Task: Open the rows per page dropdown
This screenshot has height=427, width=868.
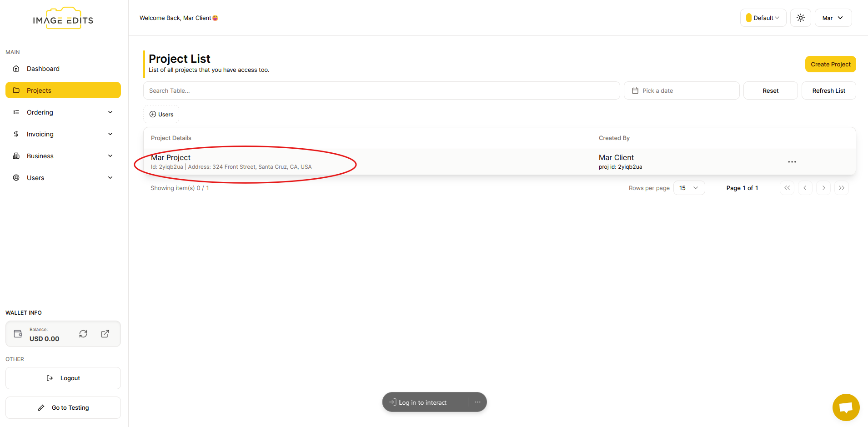Action: (x=688, y=188)
